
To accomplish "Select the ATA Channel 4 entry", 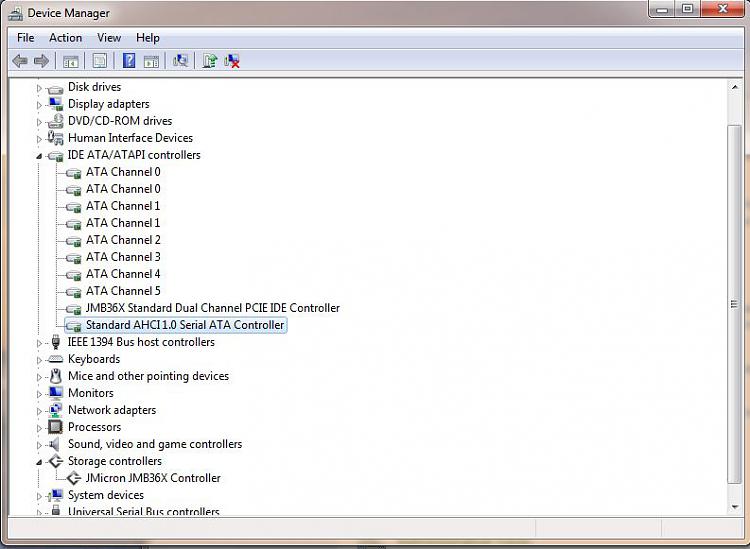I will (123, 274).
